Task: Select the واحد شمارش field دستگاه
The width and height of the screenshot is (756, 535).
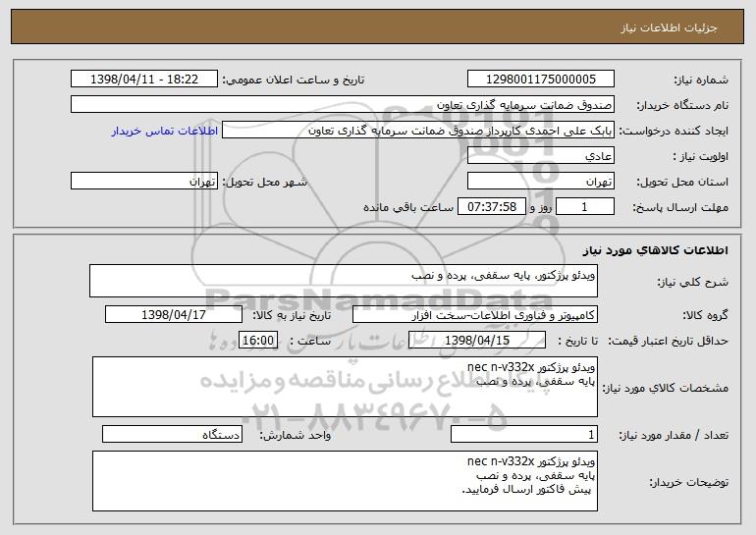Action: coord(172,434)
